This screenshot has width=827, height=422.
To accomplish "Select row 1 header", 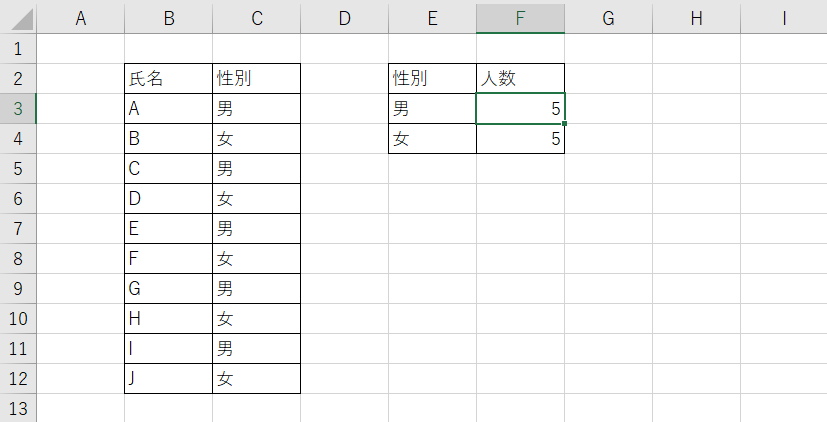I will click(18, 49).
